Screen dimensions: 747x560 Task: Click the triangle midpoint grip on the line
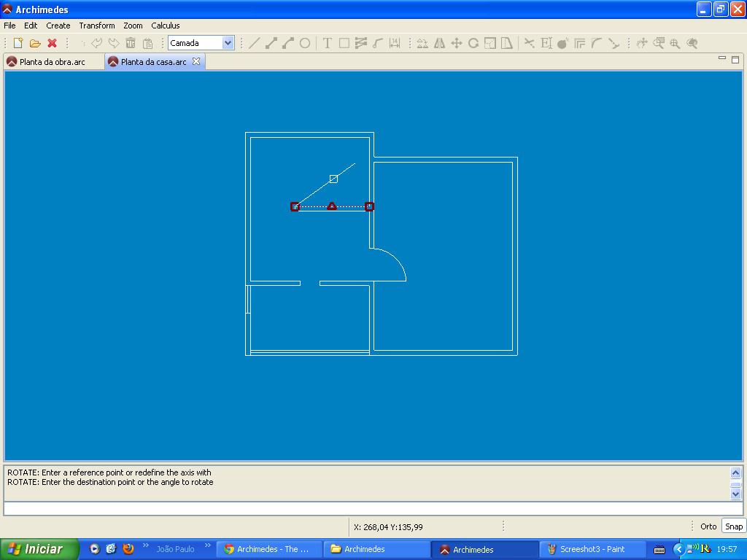332,206
